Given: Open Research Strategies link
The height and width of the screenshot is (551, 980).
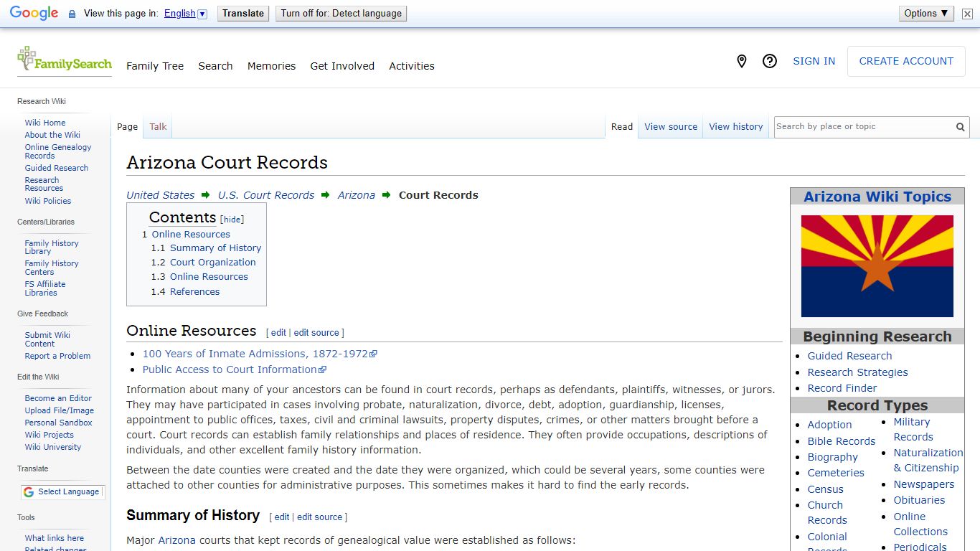Looking at the screenshot, I should pyautogui.click(x=857, y=372).
